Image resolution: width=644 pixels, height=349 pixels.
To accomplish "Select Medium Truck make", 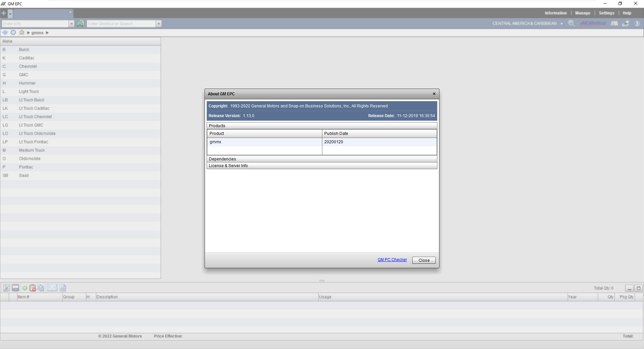I will tap(80, 150).
